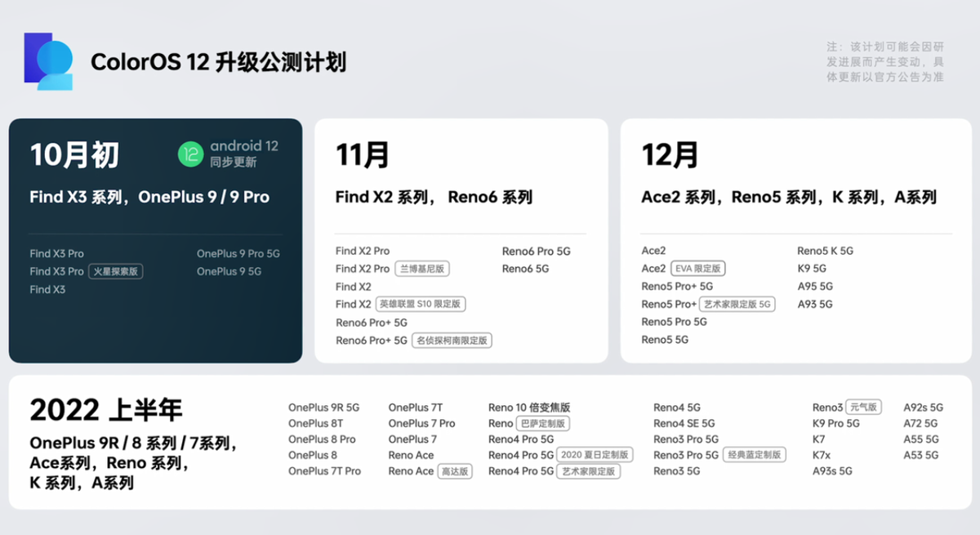Click the 名侦探柯南限定版 tag
This screenshot has width=980, height=535.
click(x=452, y=341)
